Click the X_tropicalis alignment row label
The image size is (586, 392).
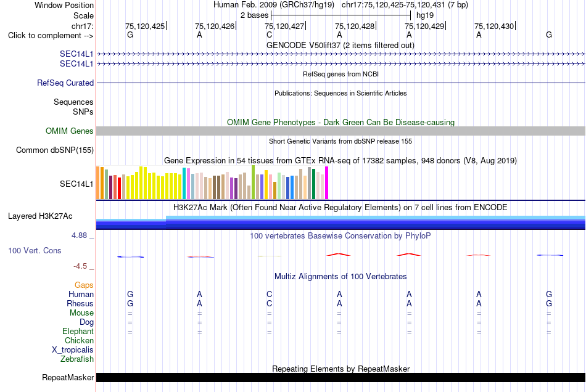tap(73, 350)
